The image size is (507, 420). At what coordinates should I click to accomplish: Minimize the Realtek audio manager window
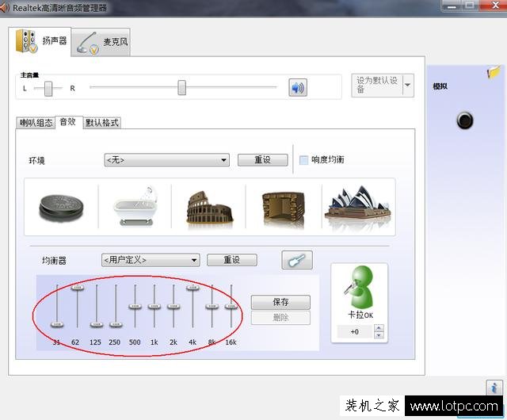452,6
